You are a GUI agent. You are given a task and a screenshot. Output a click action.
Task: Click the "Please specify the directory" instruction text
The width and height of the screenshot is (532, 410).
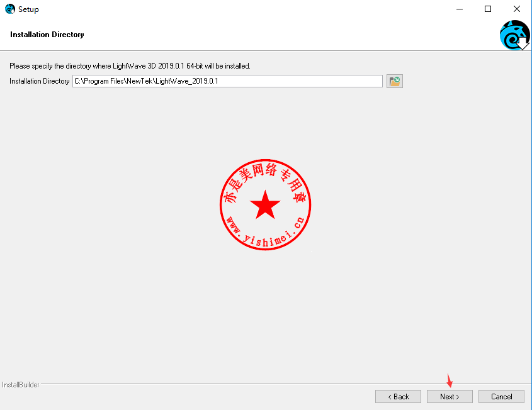point(130,66)
